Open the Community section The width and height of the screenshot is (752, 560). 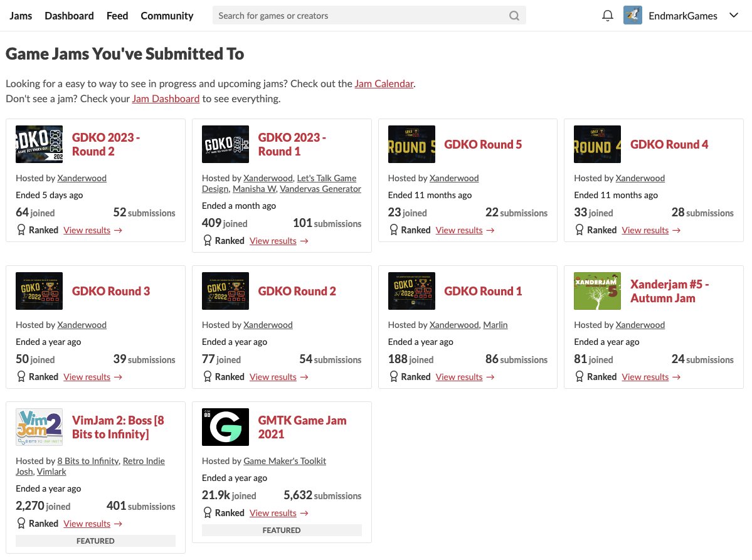167,16
